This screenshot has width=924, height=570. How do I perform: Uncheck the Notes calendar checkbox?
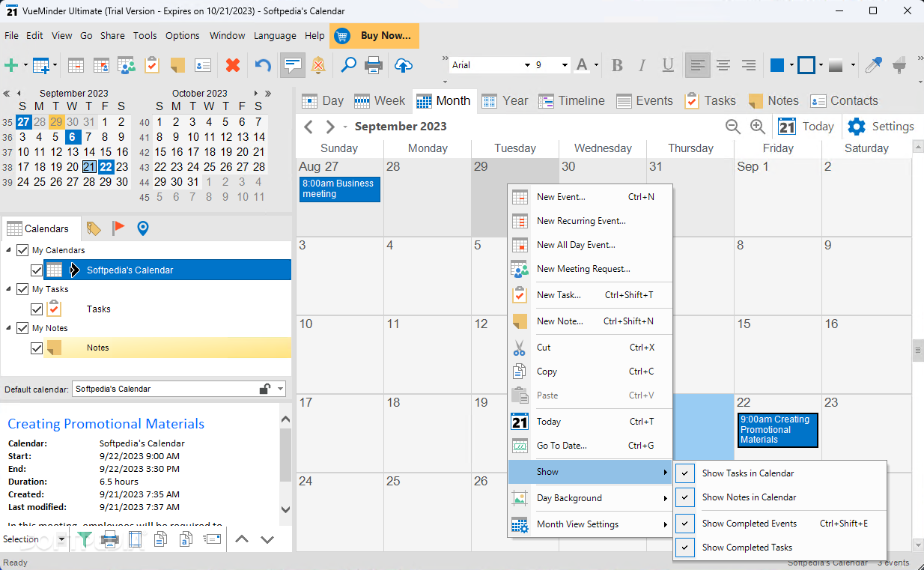(37, 348)
